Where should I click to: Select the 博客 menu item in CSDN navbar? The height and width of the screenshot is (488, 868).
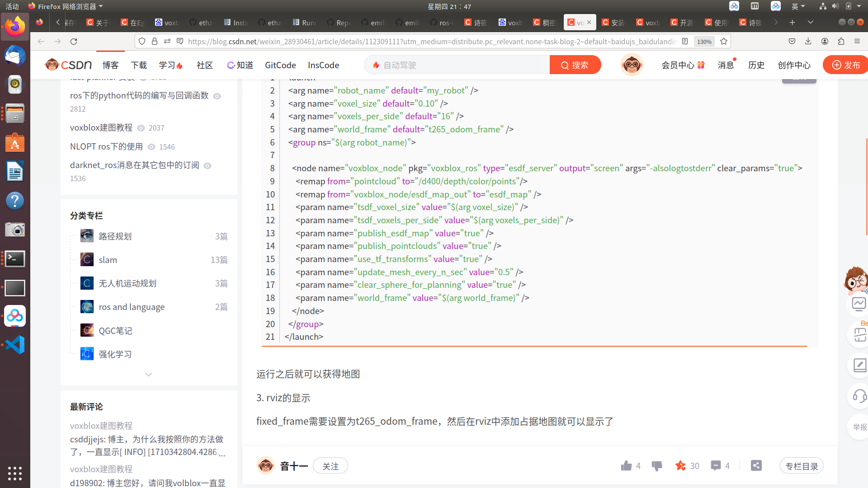110,65
